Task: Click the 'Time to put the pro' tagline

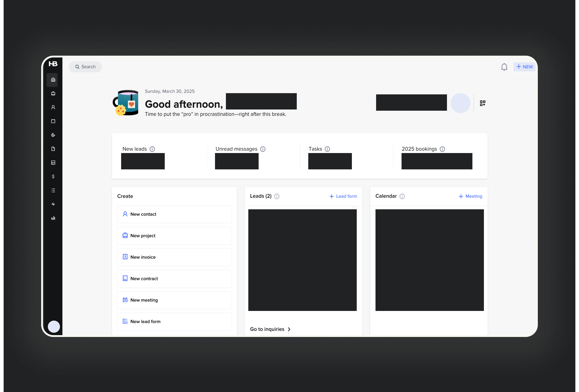Action: click(x=216, y=114)
